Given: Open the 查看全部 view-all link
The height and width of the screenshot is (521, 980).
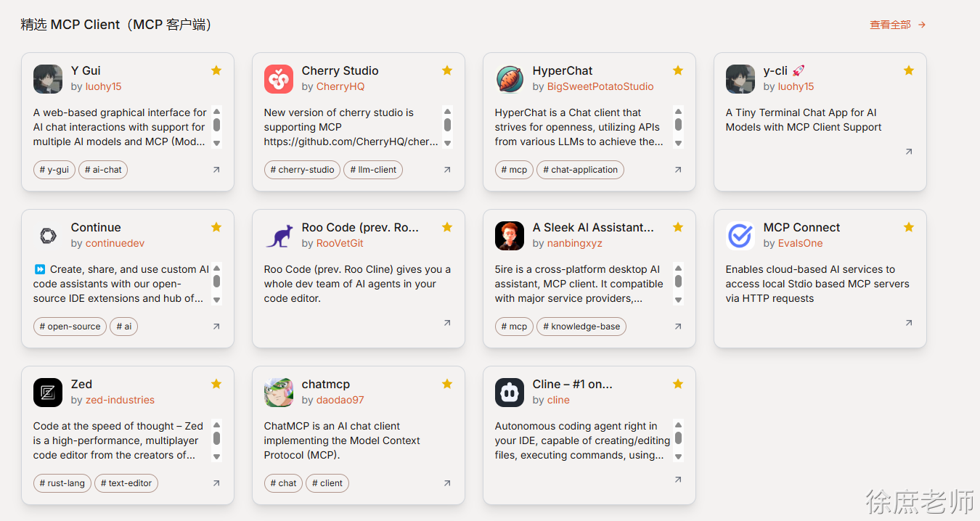Looking at the screenshot, I should [897, 25].
